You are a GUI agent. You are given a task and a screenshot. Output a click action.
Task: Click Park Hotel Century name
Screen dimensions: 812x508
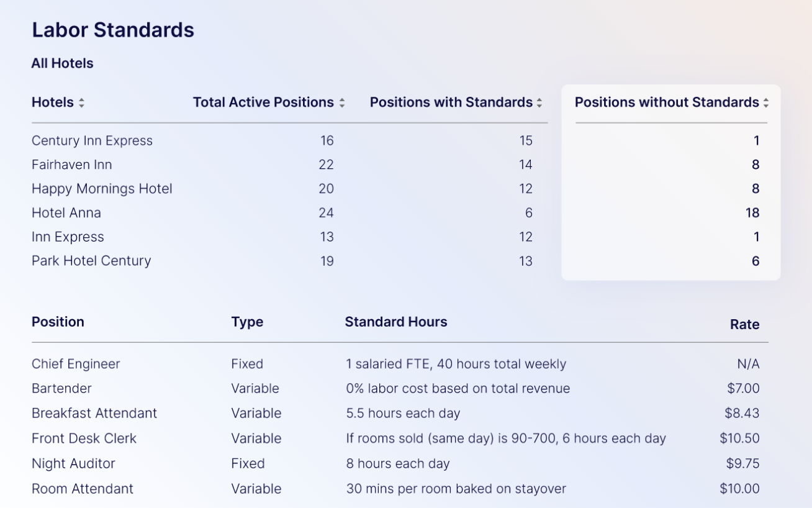(x=91, y=261)
